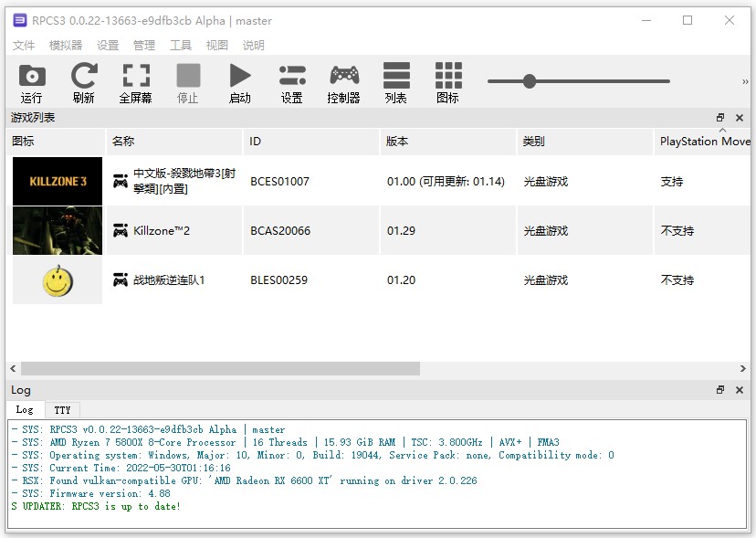This screenshot has width=756, height=538.
Task: Sort by ID column header
Action: 311,142
